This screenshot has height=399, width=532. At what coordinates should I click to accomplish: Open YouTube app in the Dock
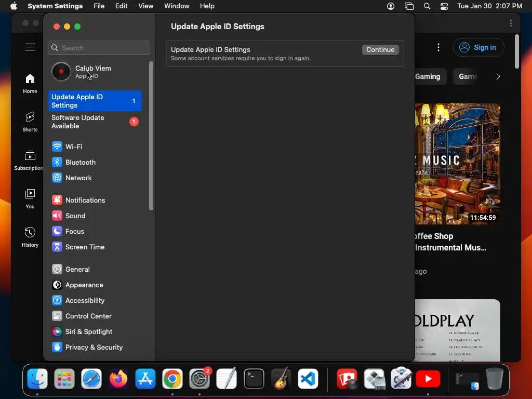point(428,379)
